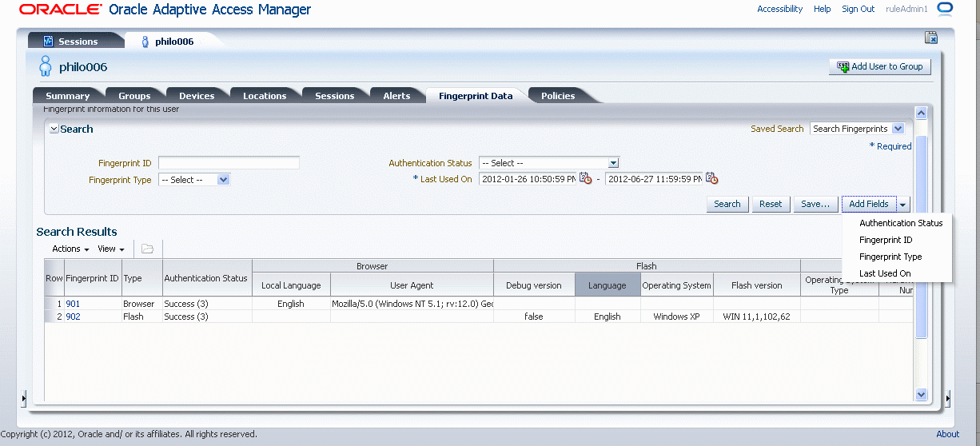The image size is (980, 446).
Task: Switch to the Summary tab
Action: tap(67, 96)
